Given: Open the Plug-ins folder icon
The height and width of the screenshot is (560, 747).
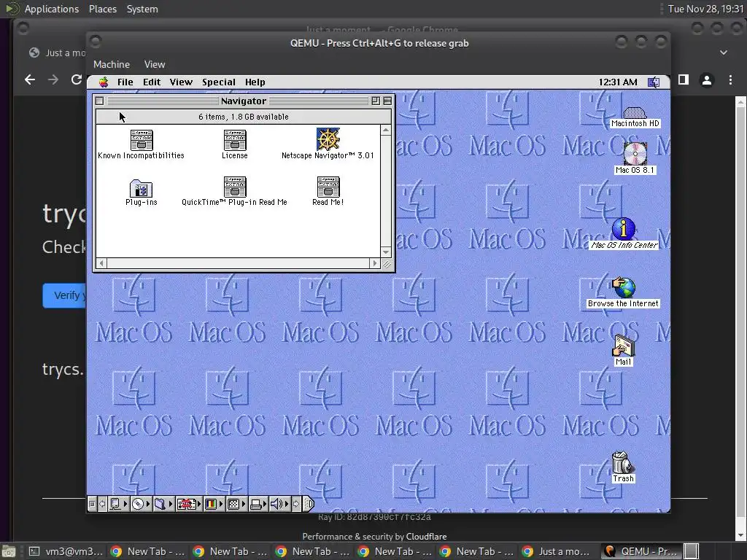Looking at the screenshot, I should (141, 189).
